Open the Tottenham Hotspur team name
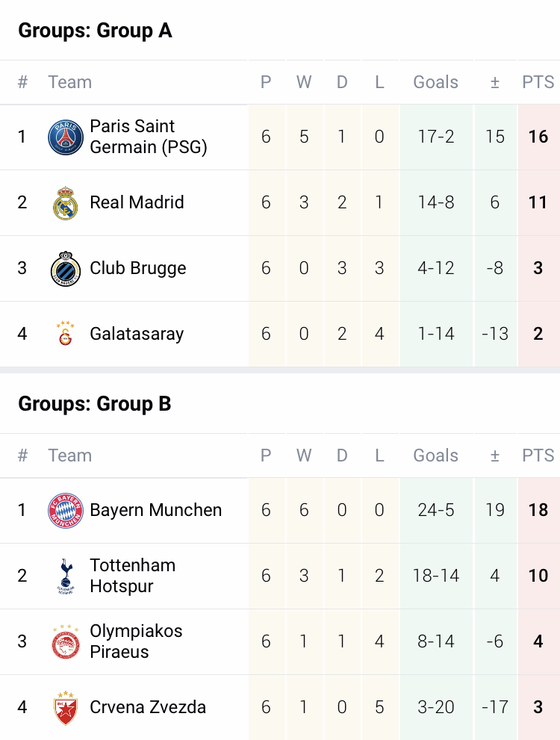 [x=133, y=576]
